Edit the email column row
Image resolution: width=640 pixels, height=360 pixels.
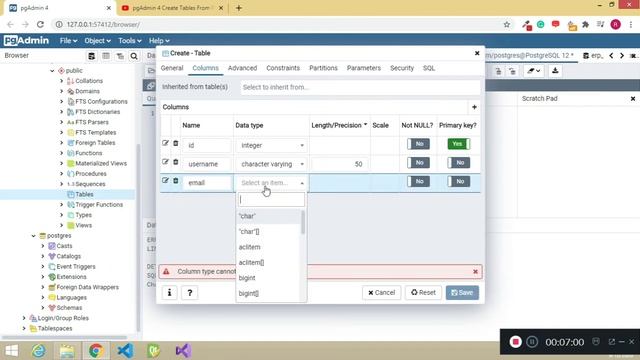(x=165, y=180)
